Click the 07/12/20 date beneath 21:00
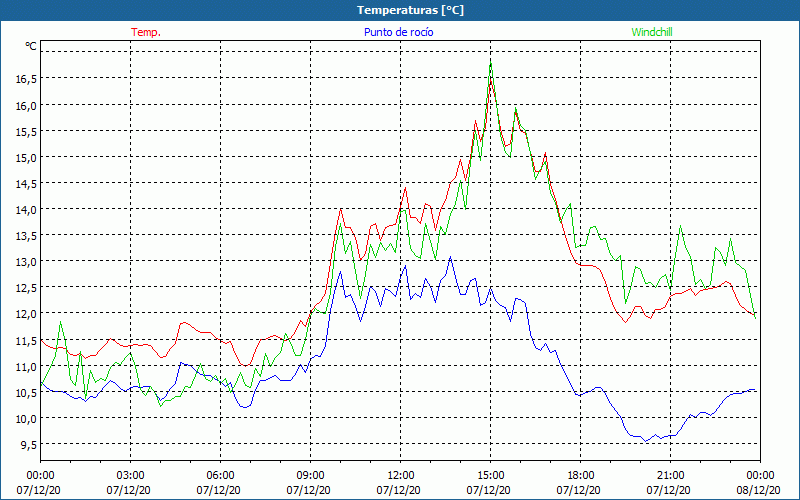This screenshot has height=500, width=800. (x=668, y=490)
